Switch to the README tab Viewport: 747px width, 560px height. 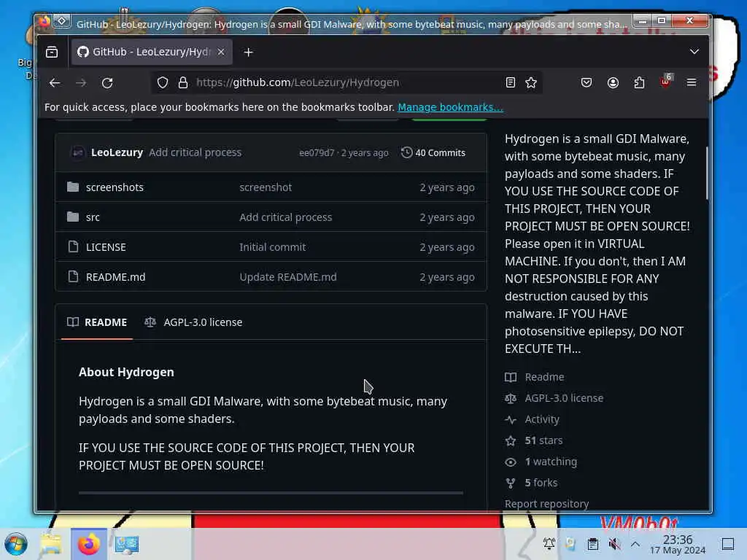pyautogui.click(x=97, y=322)
